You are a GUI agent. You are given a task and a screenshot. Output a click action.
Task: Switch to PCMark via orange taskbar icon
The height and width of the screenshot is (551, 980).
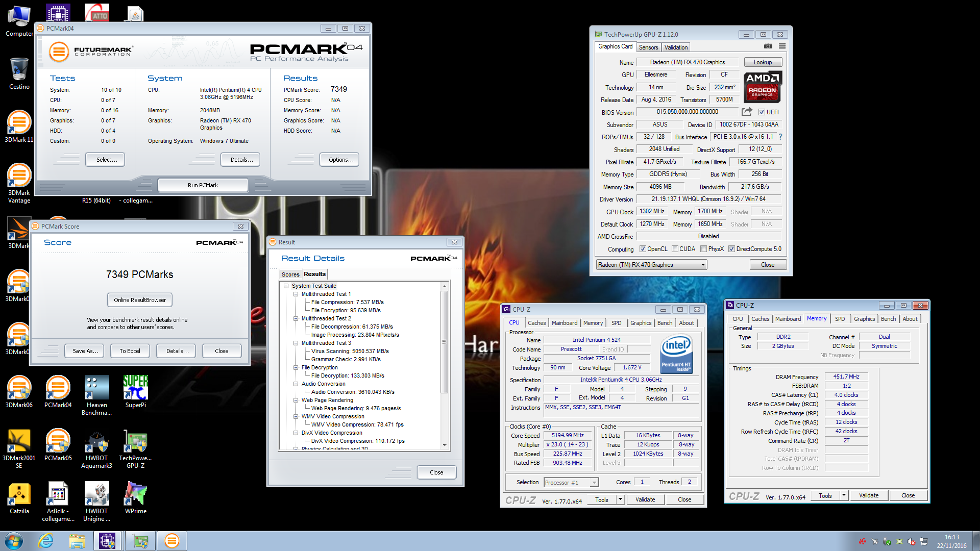[172, 541]
